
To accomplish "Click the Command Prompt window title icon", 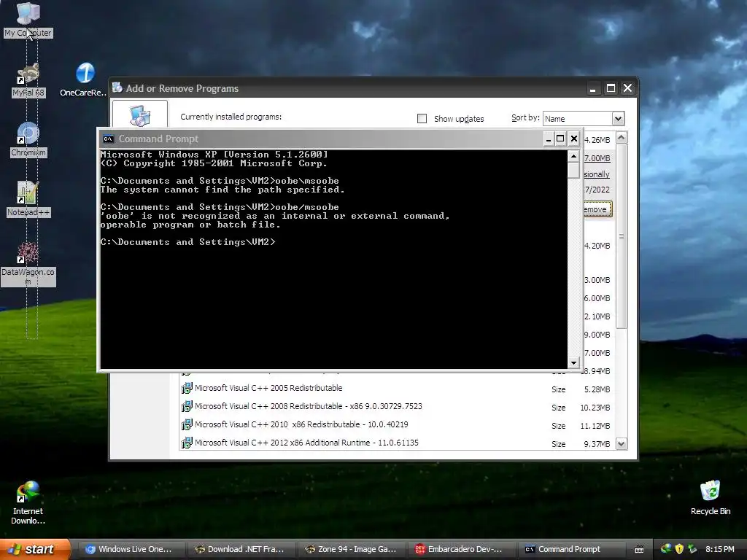I will coord(108,139).
